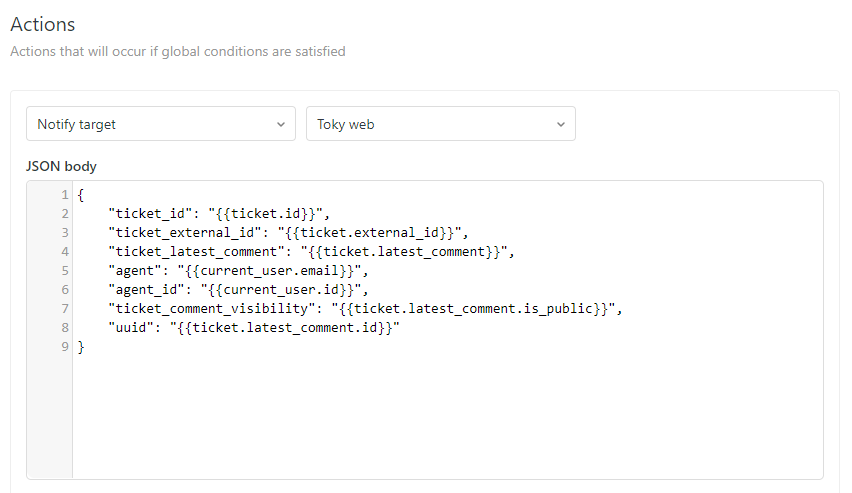Screen dimensions: 852x493
Task: Open the Notify target action dropdown
Action: click(160, 124)
